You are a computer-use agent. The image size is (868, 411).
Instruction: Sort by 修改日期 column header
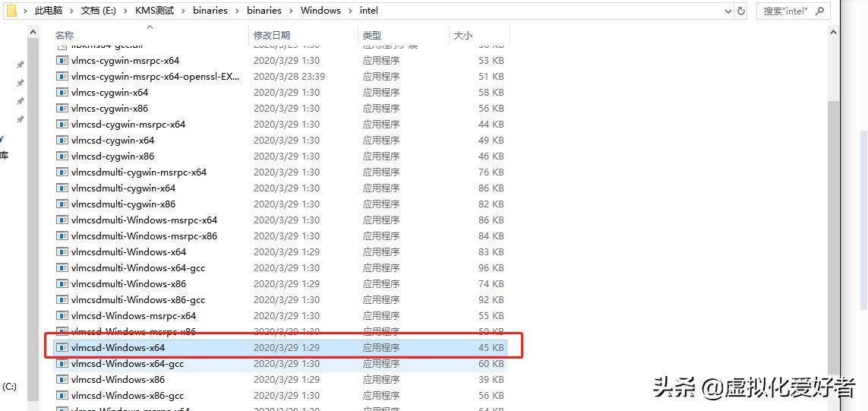272,36
